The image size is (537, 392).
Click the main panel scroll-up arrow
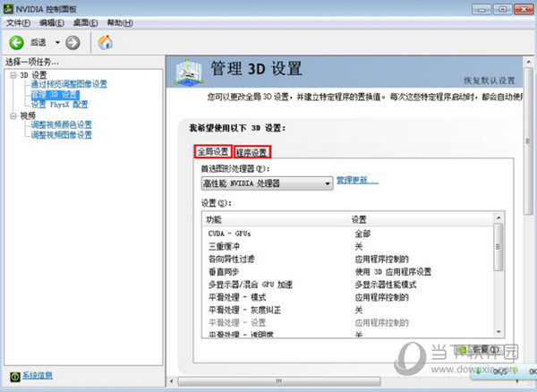click(x=528, y=62)
